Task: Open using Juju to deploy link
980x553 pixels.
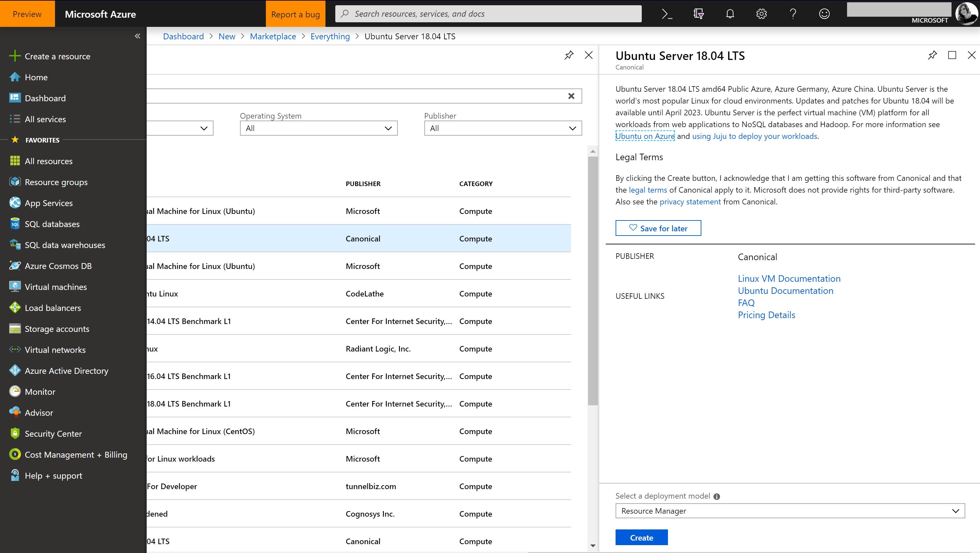Action: pyautogui.click(x=754, y=136)
